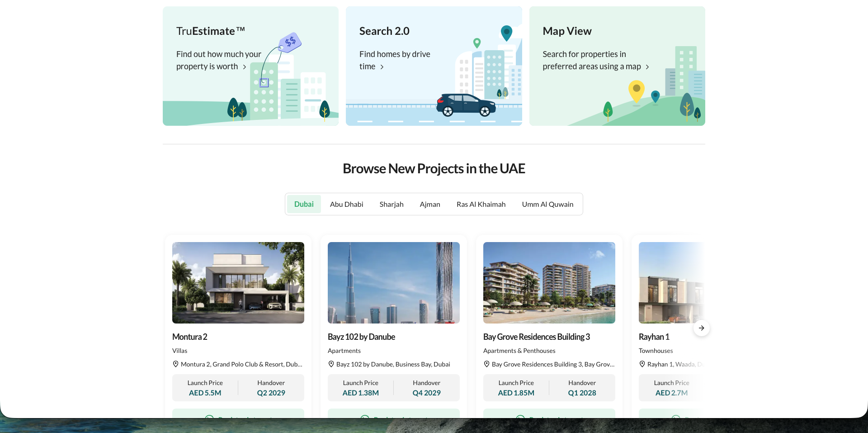Viewport: 868px width, 433px height.
Task: Switch to the Sharjah tab
Action: (392, 204)
